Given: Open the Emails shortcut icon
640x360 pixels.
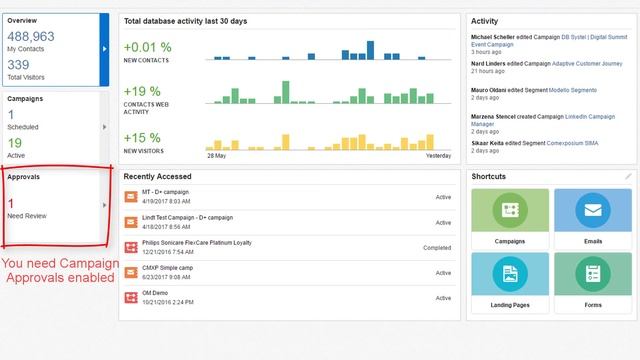Looking at the screenshot, I should tap(593, 210).
